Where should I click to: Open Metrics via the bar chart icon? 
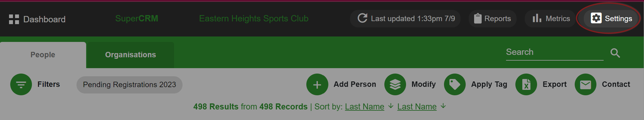pos(537,18)
